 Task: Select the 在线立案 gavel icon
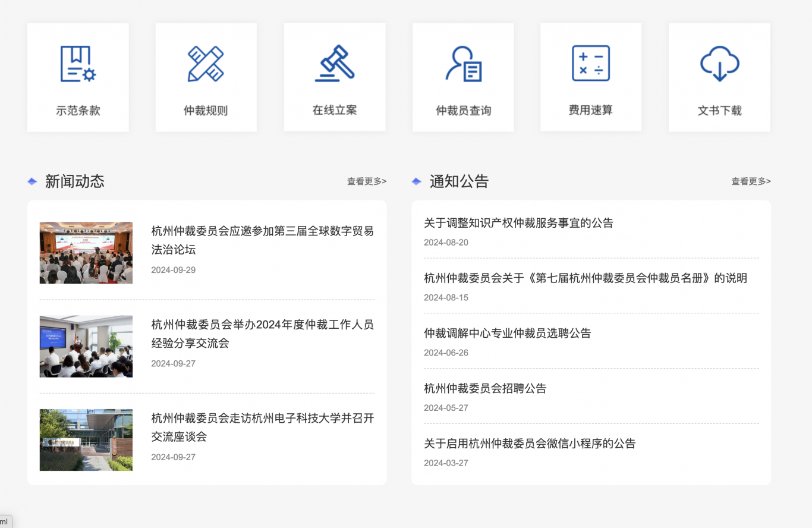click(334, 63)
